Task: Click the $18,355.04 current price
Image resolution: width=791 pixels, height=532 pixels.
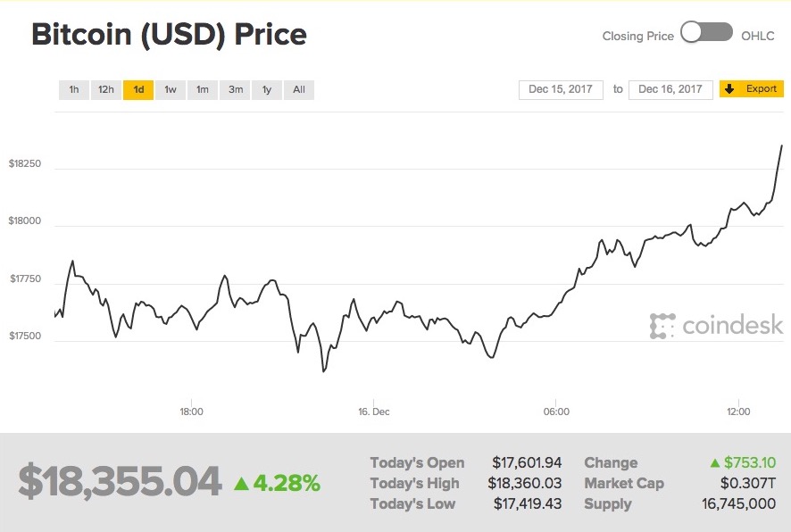Action: (120, 482)
